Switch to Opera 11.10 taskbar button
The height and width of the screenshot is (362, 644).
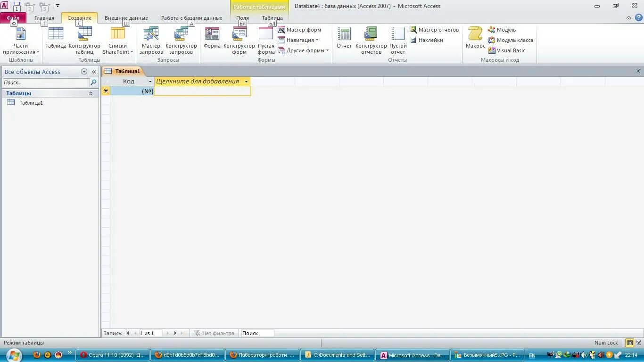[112, 355]
